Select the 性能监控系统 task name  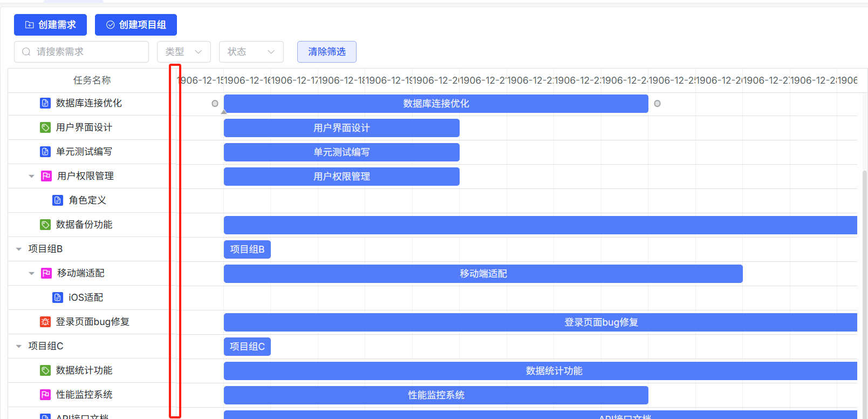tap(84, 395)
